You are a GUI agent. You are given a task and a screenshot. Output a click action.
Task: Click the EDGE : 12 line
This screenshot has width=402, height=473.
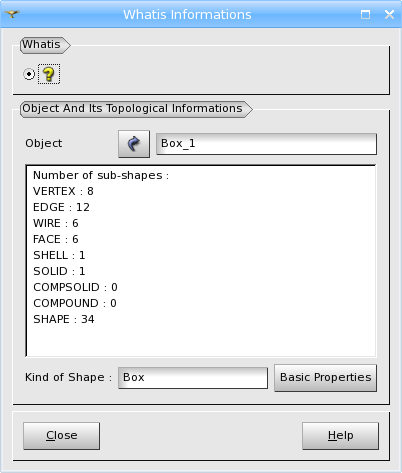click(x=61, y=207)
